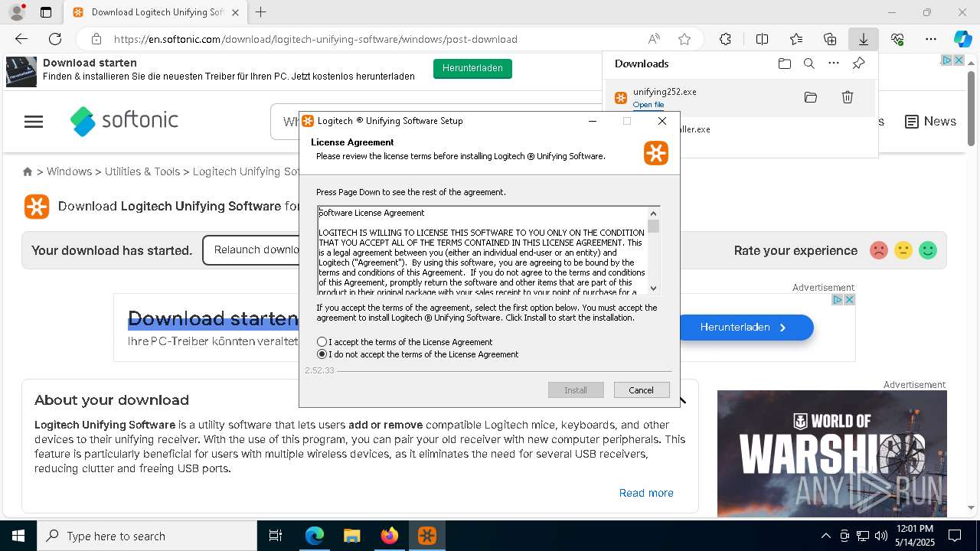The image size is (980, 551).
Task: Open Downloads folder icon in panel header
Action: point(785,64)
